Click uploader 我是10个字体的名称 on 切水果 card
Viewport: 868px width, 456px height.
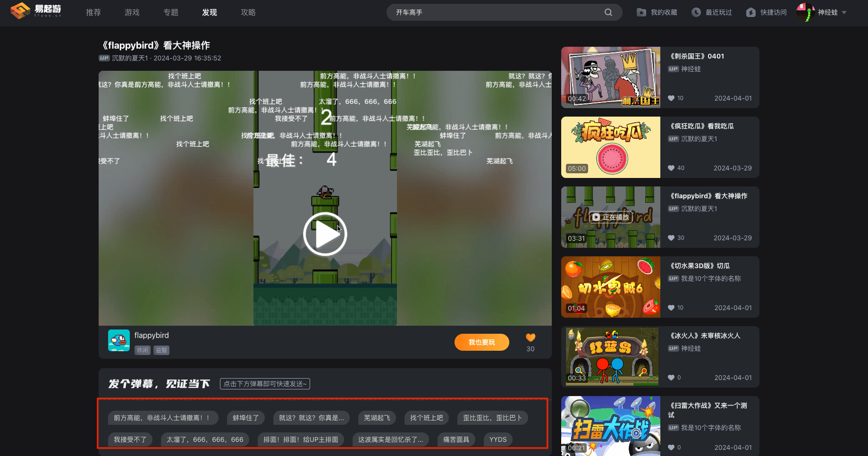click(x=711, y=279)
